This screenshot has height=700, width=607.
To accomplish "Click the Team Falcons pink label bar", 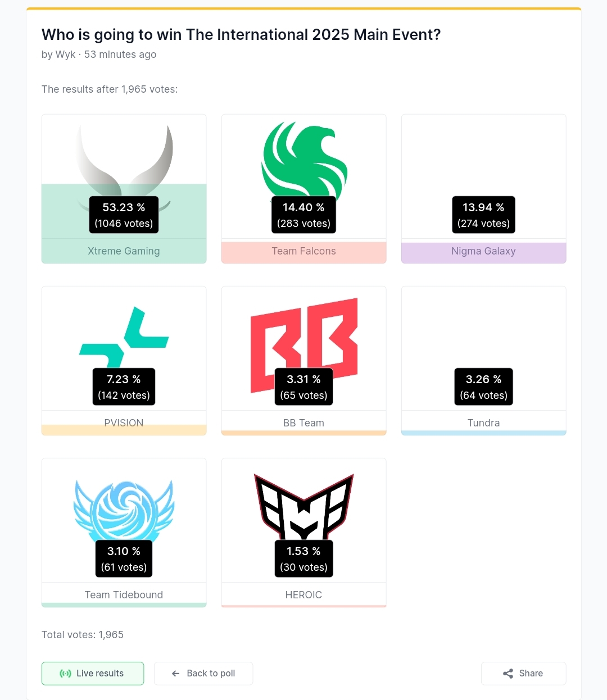I will click(304, 252).
